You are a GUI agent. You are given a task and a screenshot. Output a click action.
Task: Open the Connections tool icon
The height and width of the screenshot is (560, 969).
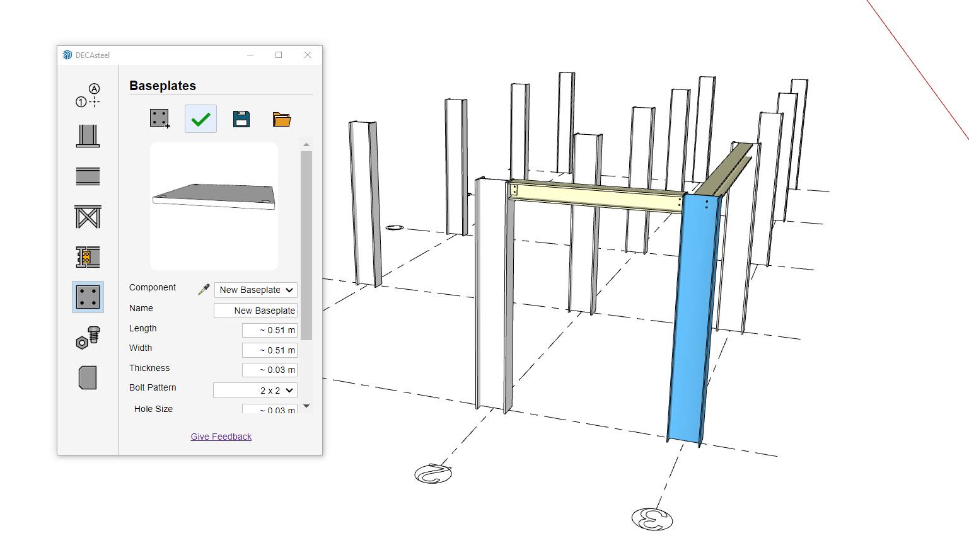tap(88, 257)
